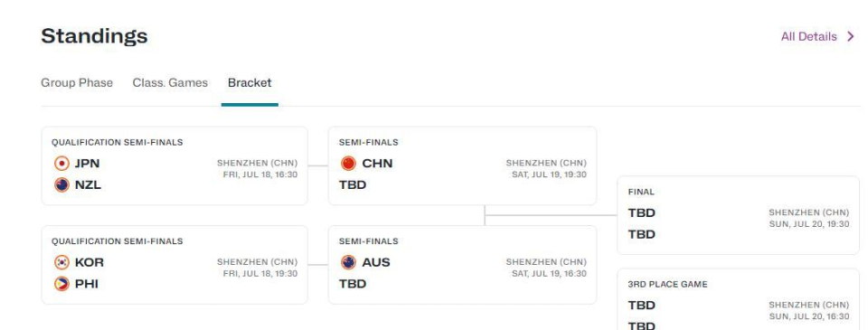This screenshot has height=330, width=868.
Task: Switch to the Group Phase tab
Action: (x=77, y=83)
